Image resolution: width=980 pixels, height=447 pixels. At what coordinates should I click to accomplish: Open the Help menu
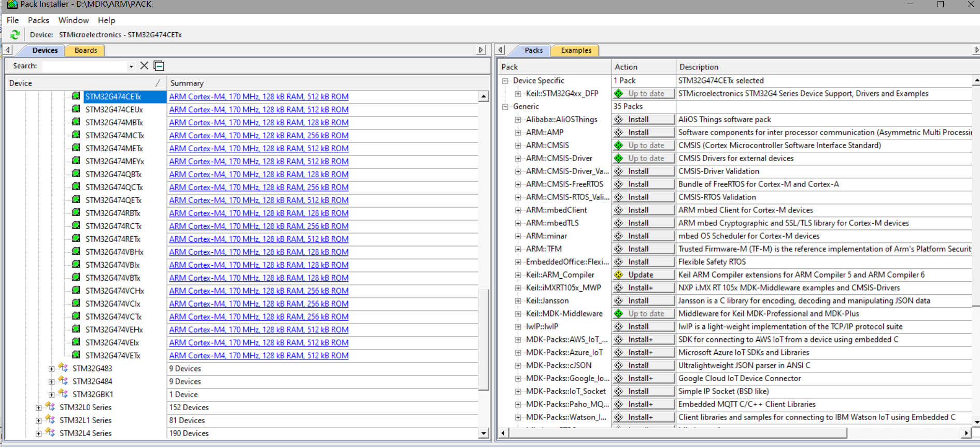click(x=107, y=20)
